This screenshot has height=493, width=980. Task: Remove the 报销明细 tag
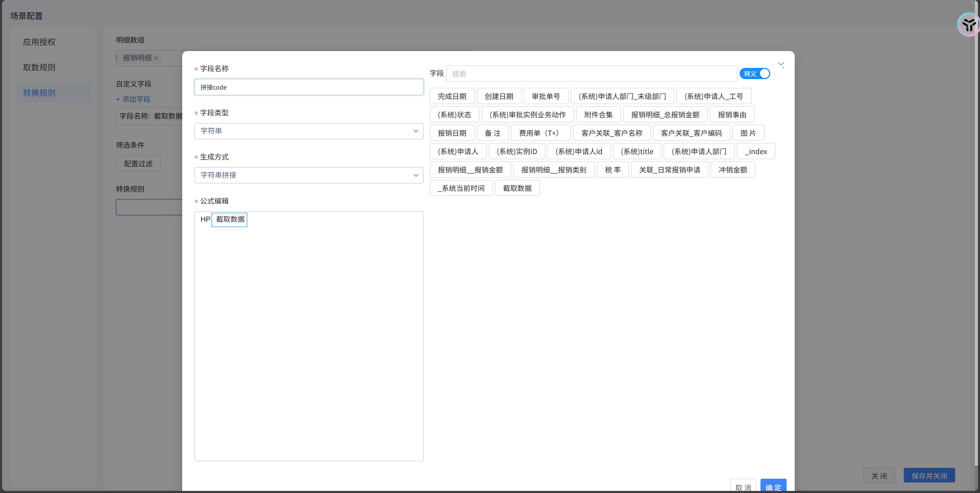(156, 58)
